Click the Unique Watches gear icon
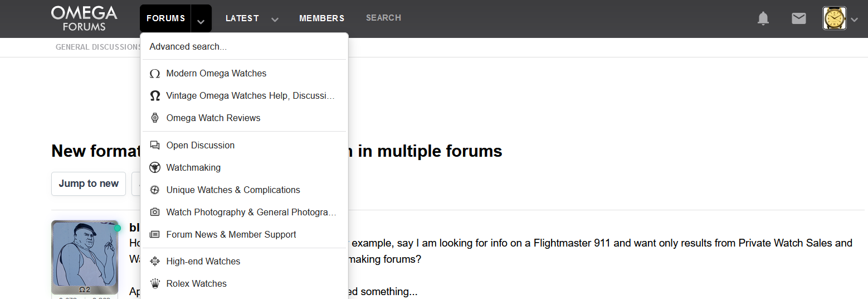This screenshot has height=299, width=868. click(155, 190)
